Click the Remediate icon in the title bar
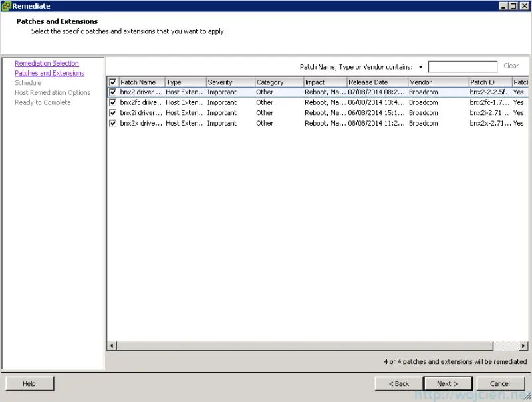Screen dimensions: 532x402 point(7,6)
